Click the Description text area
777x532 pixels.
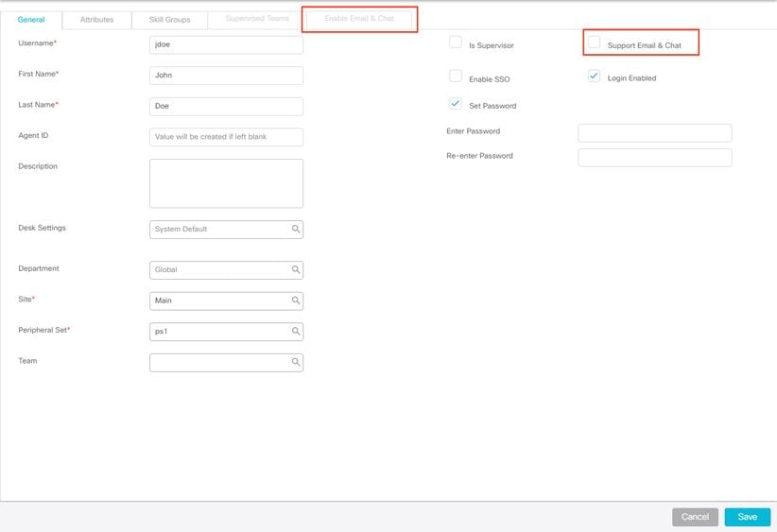coord(227,183)
